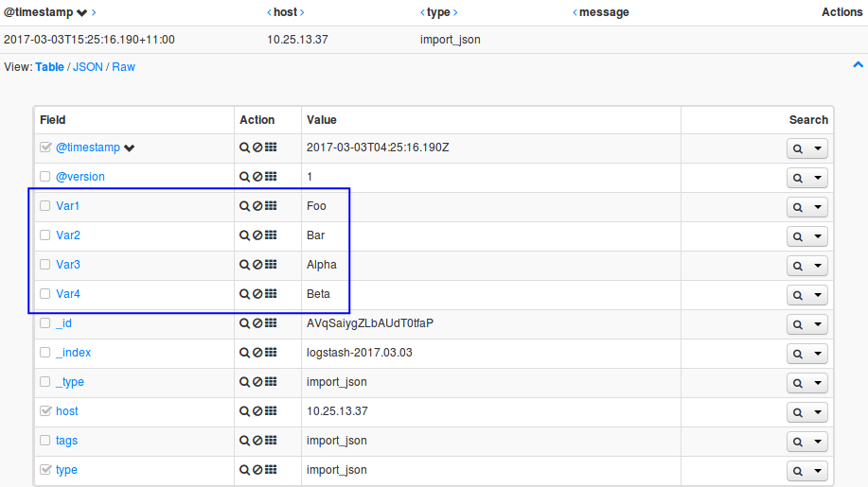Sort by @timestamp column header
This screenshot has width=868, height=487.
point(38,12)
